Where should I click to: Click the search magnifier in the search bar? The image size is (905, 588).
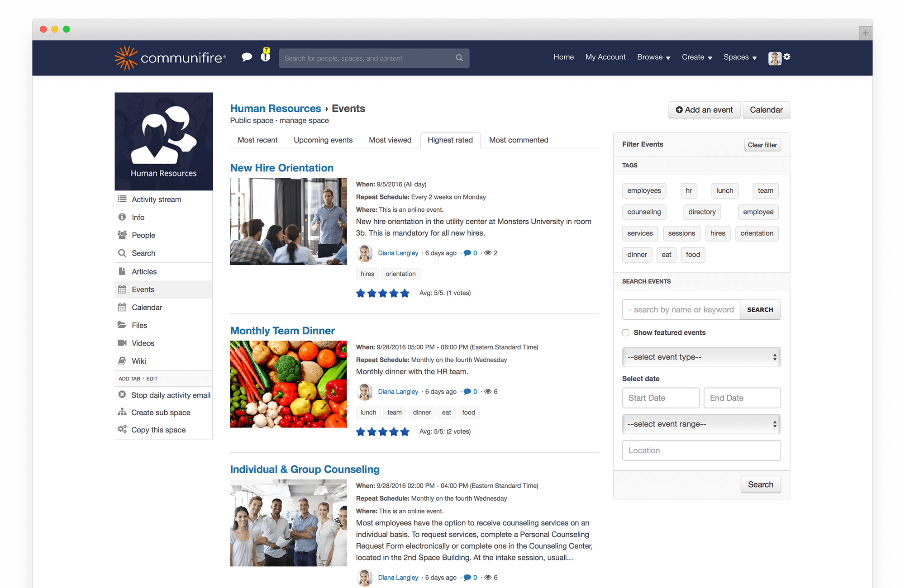coord(459,58)
